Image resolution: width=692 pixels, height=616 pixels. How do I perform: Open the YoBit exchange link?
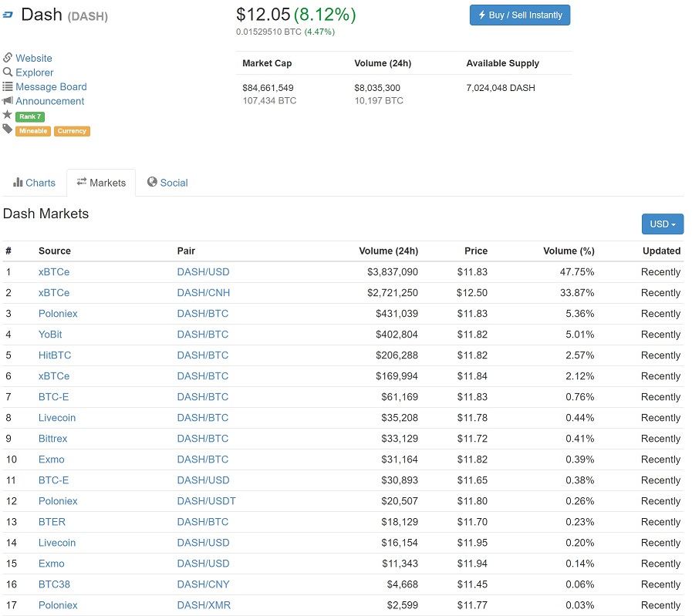pos(50,335)
